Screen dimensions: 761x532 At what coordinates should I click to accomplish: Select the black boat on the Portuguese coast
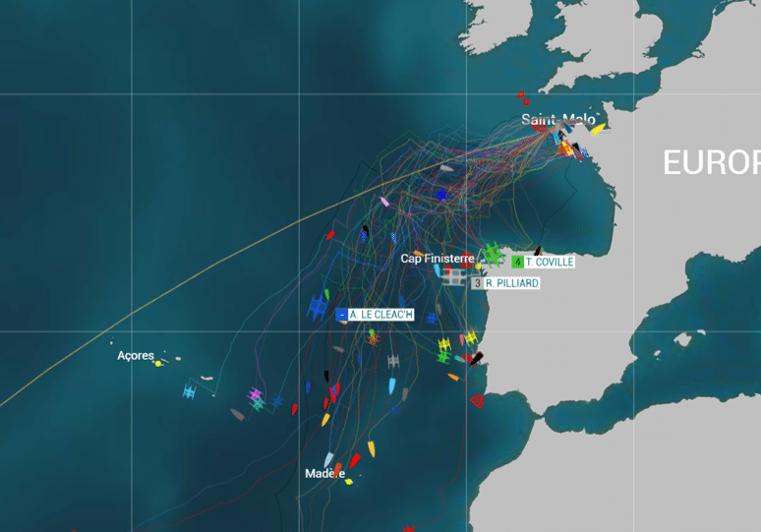click(x=476, y=359)
